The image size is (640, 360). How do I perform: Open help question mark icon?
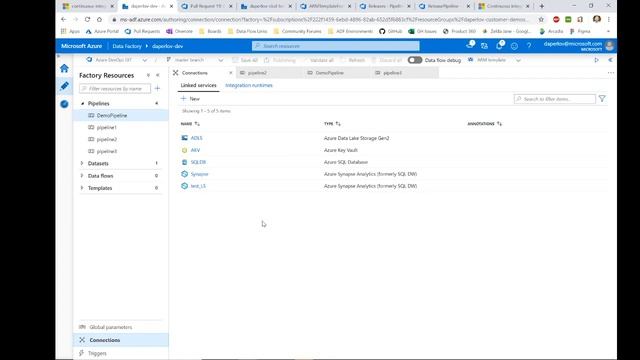[x=529, y=46]
